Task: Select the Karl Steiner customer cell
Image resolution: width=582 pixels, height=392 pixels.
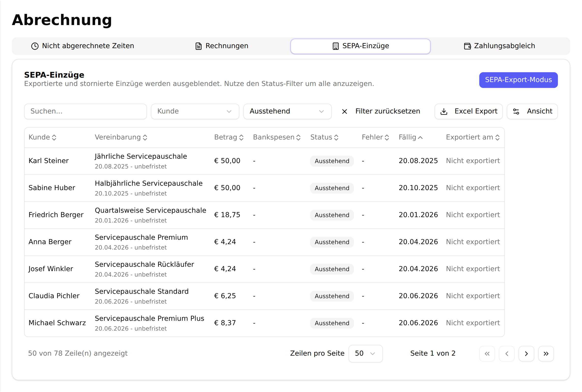Action: click(x=48, y=161)
